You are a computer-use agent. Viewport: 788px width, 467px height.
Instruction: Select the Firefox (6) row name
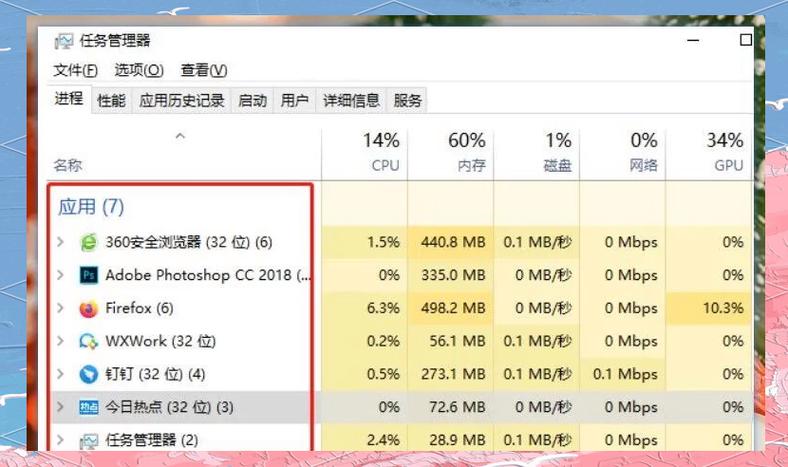click(x=139, y=308)
